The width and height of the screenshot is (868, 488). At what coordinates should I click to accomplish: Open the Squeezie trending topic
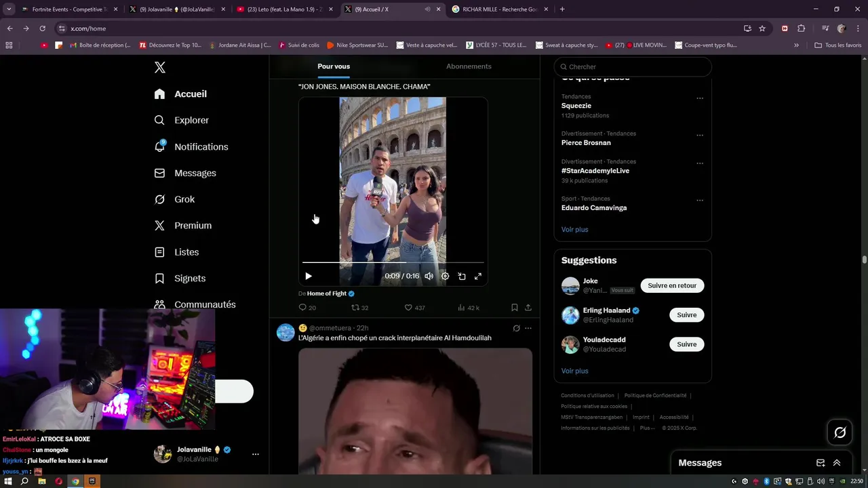(576, 106)
